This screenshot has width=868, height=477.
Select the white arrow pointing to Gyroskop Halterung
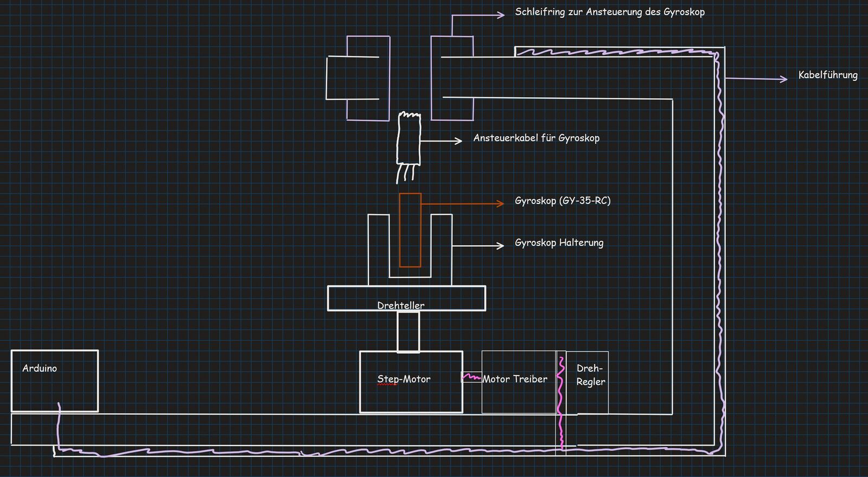tap(477, 246)
